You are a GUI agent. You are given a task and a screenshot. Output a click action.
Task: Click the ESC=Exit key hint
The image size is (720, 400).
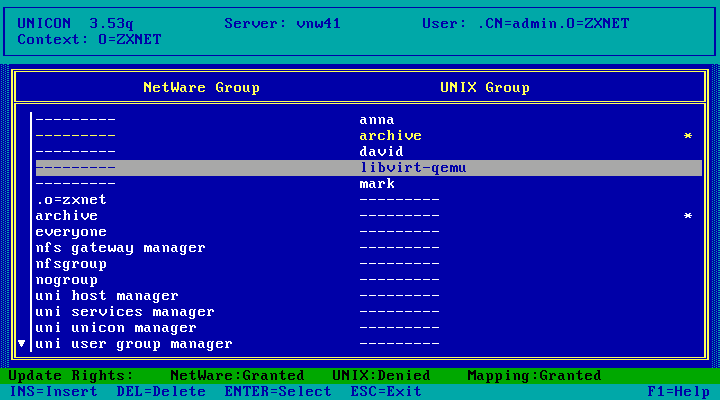386,392
